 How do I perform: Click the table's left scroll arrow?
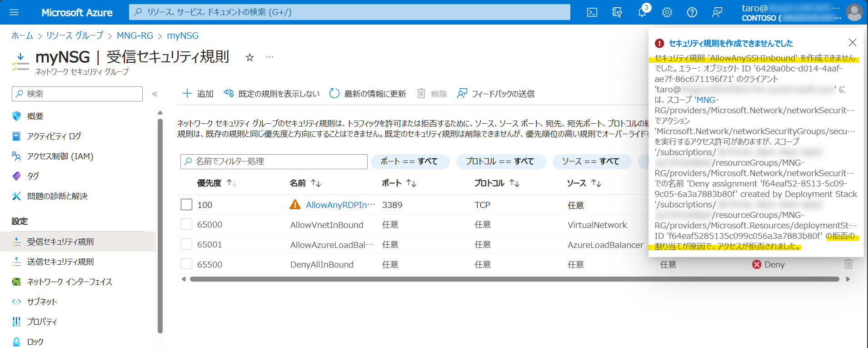click(x=184, y=279)
